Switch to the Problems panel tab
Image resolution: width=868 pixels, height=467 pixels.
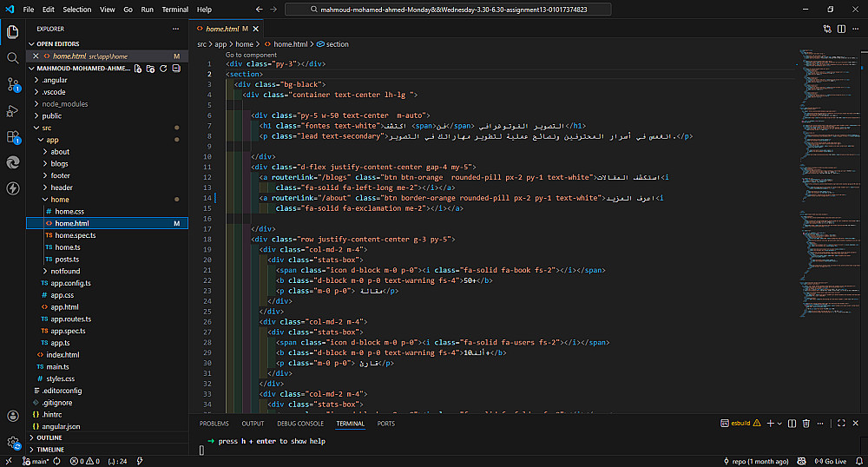click(x=214, y=424)
